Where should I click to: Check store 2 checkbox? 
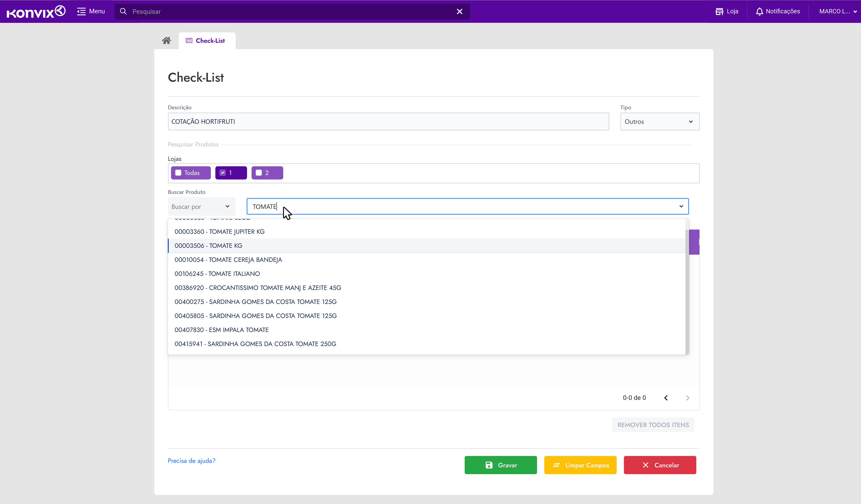click(259, 173)
